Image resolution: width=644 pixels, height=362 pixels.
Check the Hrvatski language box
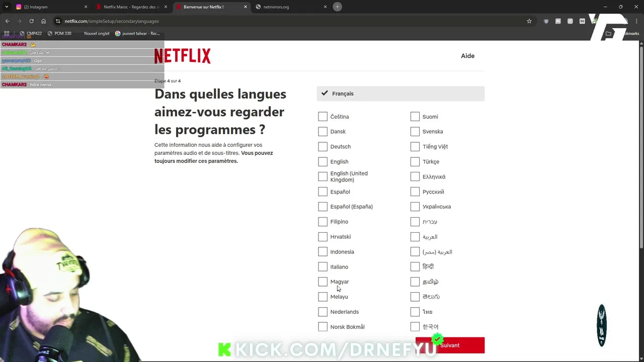coord(323,237)
